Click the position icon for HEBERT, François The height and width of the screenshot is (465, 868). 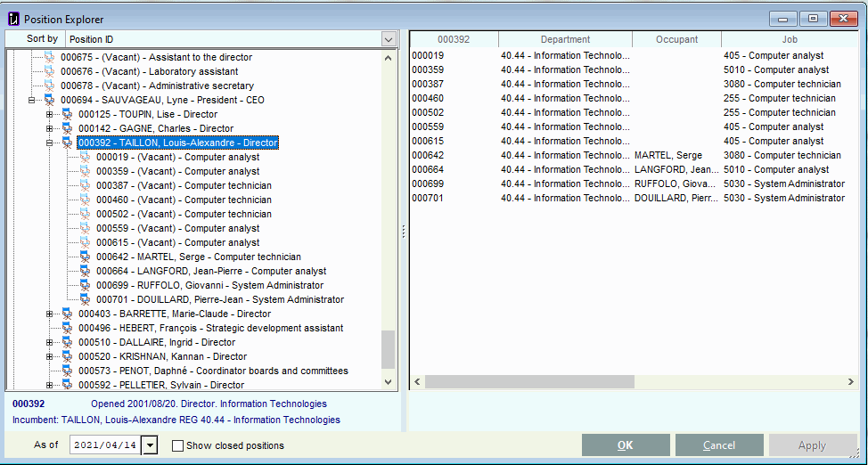click(67, 329)
